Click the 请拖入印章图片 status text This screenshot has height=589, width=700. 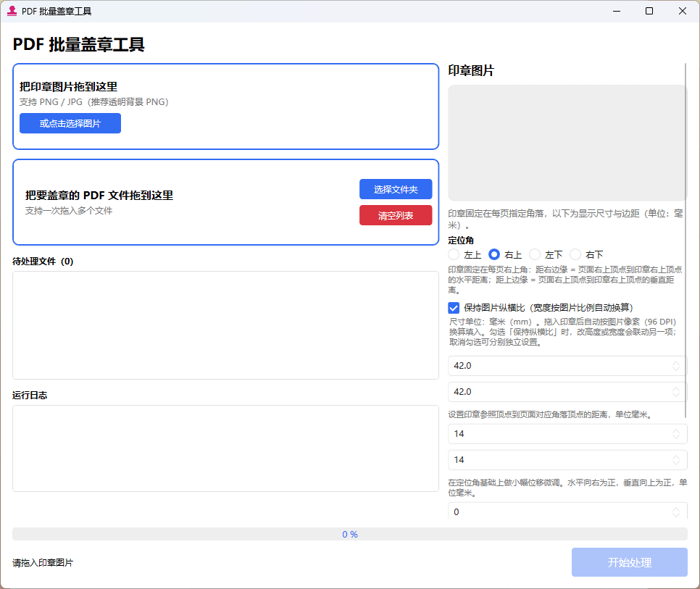[43, 563]
